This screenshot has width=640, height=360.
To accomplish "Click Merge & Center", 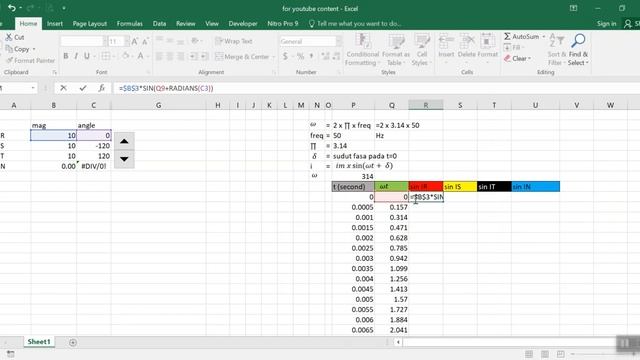I will click(x=242, y=57).
